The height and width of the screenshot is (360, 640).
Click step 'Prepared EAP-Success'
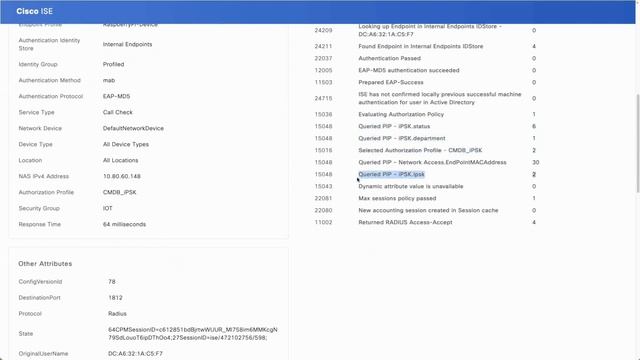click(391, 82)
